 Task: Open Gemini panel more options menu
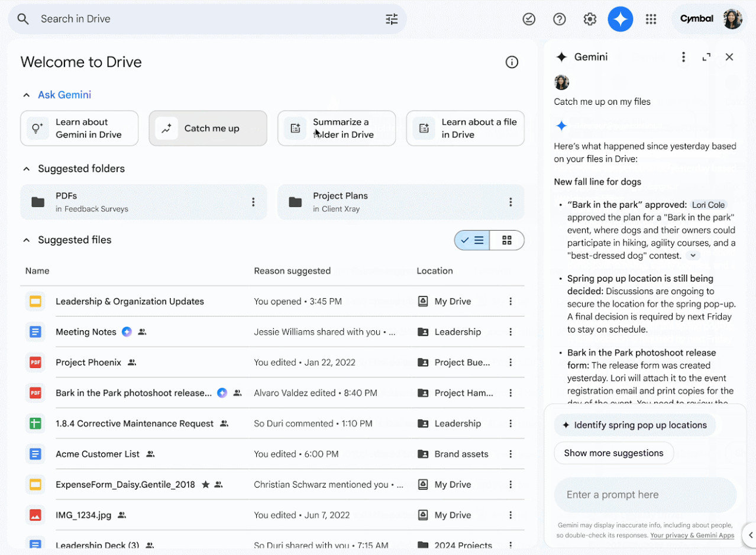683,57
